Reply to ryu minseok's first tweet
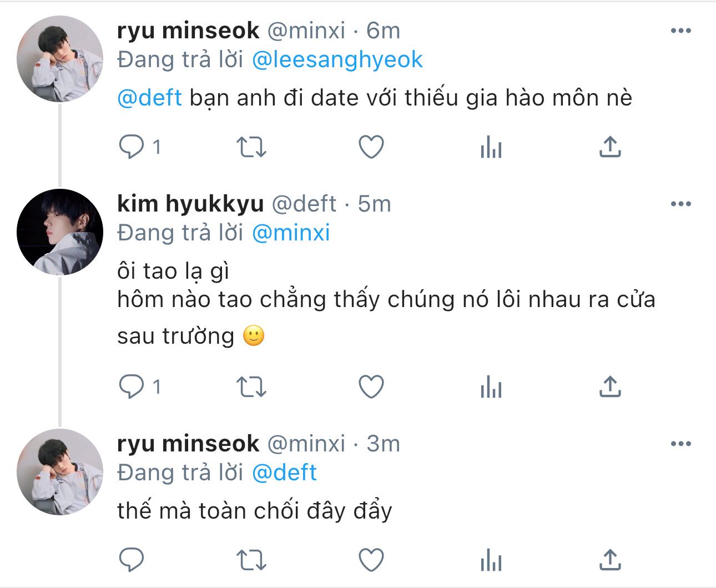This screenshot has height=588, width=716. pyautogui.click(x=132, y=147)
